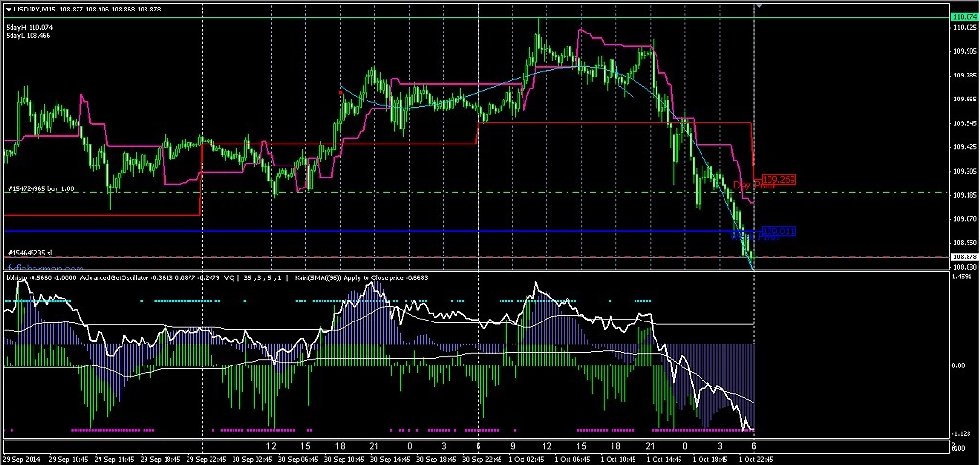This screenshot has height=465, width=980.
Task: Click the bbhisto indicator label in the subwindow
Action: [17, 277]
